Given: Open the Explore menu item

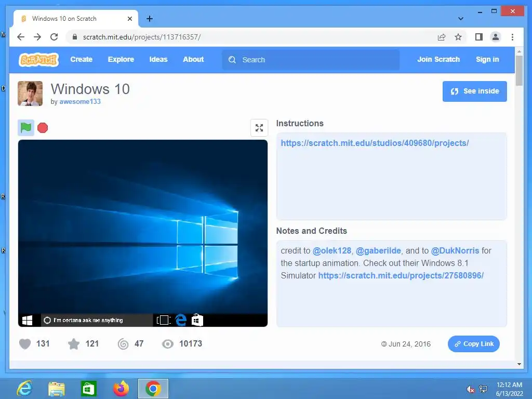Looking at the screenshot, I should (x=121, y=59).
